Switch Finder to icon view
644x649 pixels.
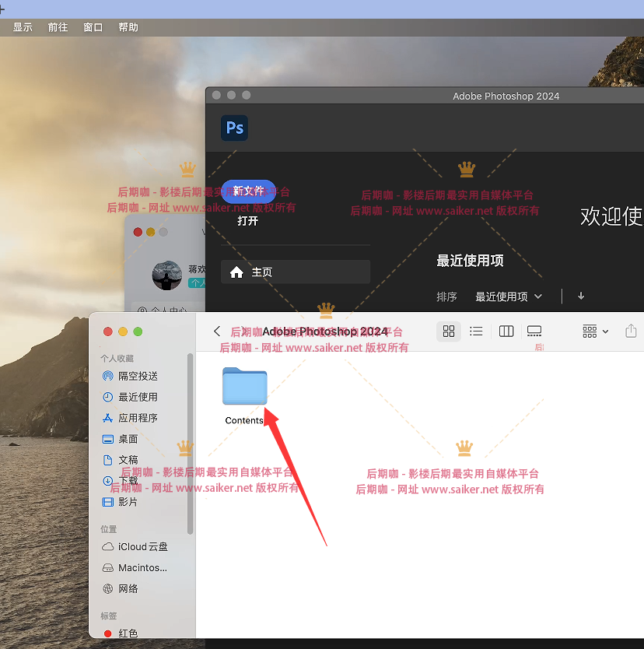click(449, 332)
